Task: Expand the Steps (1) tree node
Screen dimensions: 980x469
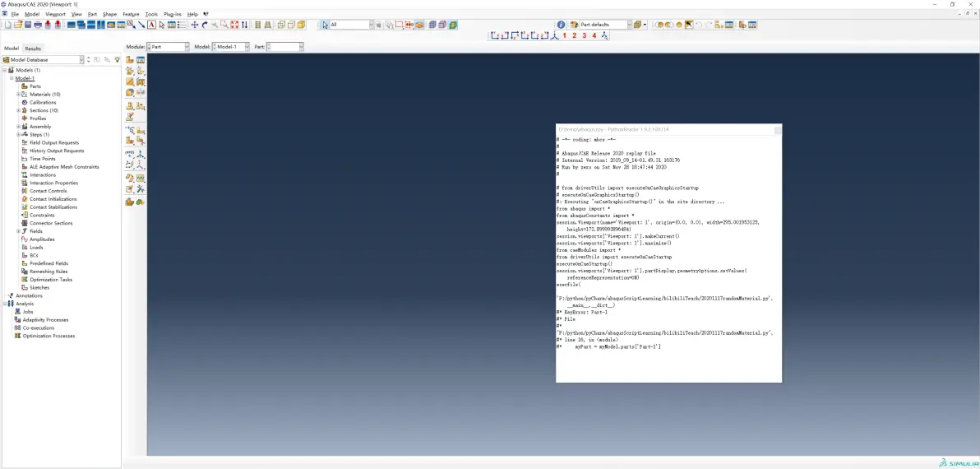Action: click(19, 134)
